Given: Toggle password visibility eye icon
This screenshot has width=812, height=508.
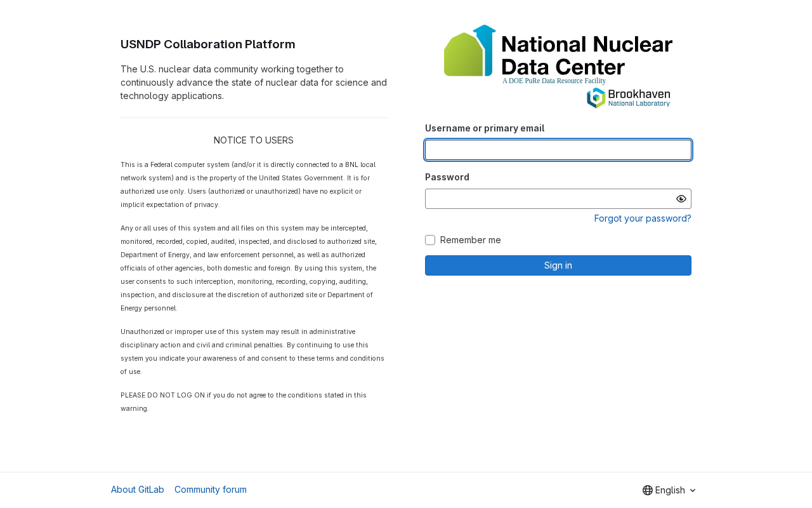Looking at the screenshot, I should coord(681,199).
